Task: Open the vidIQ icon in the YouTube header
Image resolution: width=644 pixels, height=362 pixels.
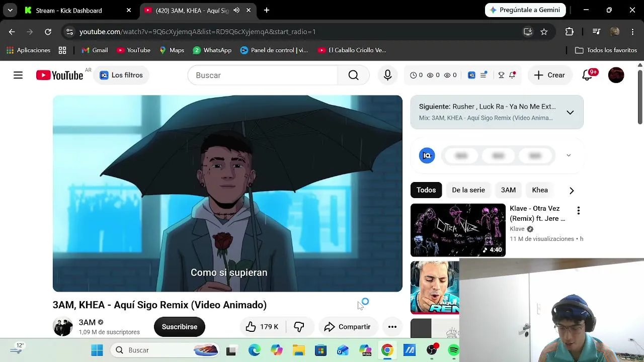Action: pyautogui.click(x=471, y=75)
